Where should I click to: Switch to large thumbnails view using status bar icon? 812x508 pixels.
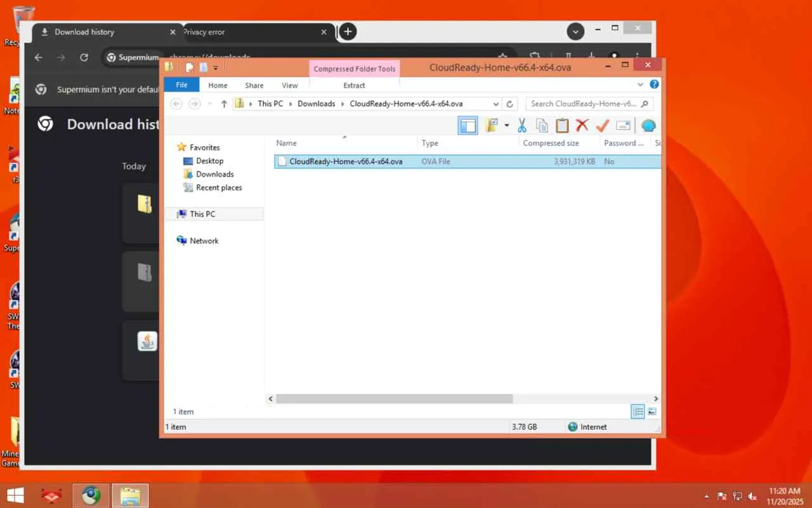tap(652, 411)
